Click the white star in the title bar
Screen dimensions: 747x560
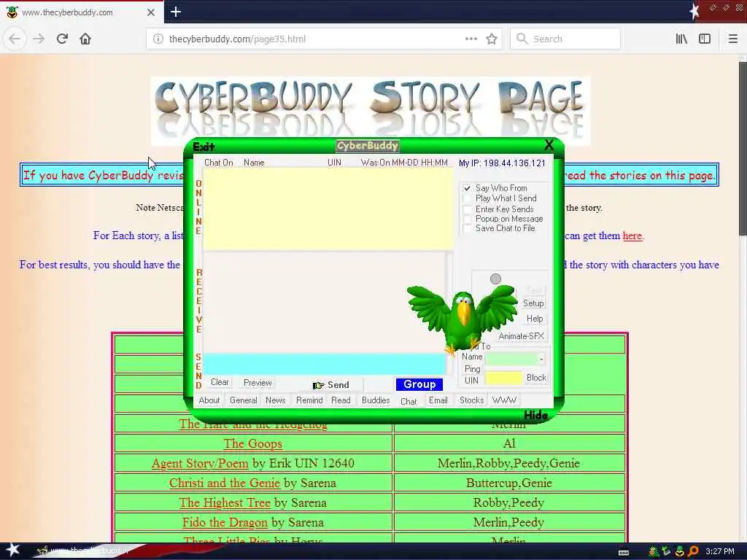(694, 12)
